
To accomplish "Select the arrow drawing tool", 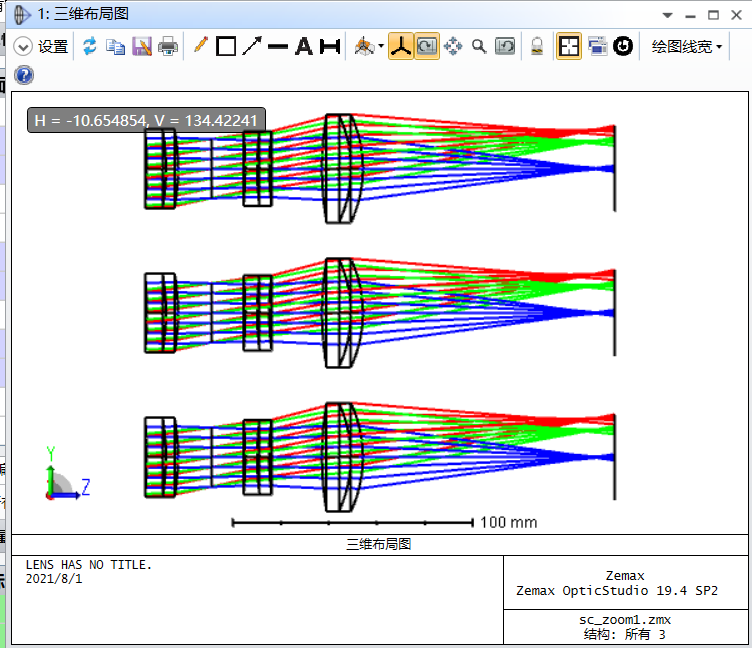I will pyautogui.click(x=252, y=46).
